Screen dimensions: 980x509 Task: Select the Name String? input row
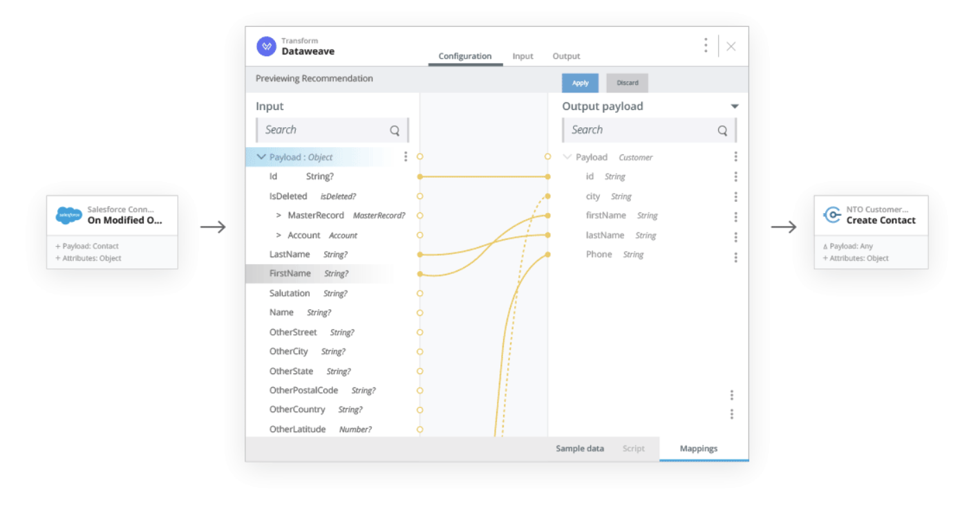(x=300, y=313)
